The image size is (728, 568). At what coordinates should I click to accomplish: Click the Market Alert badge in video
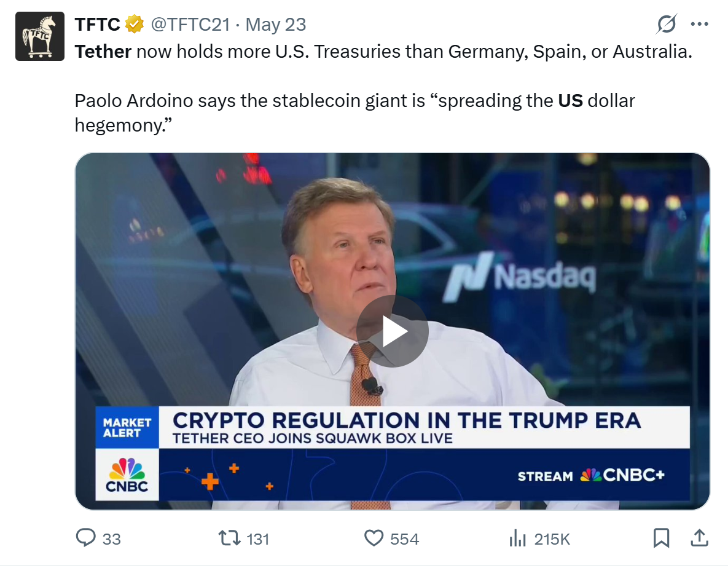pyautogui.click(x=127, y=427)
